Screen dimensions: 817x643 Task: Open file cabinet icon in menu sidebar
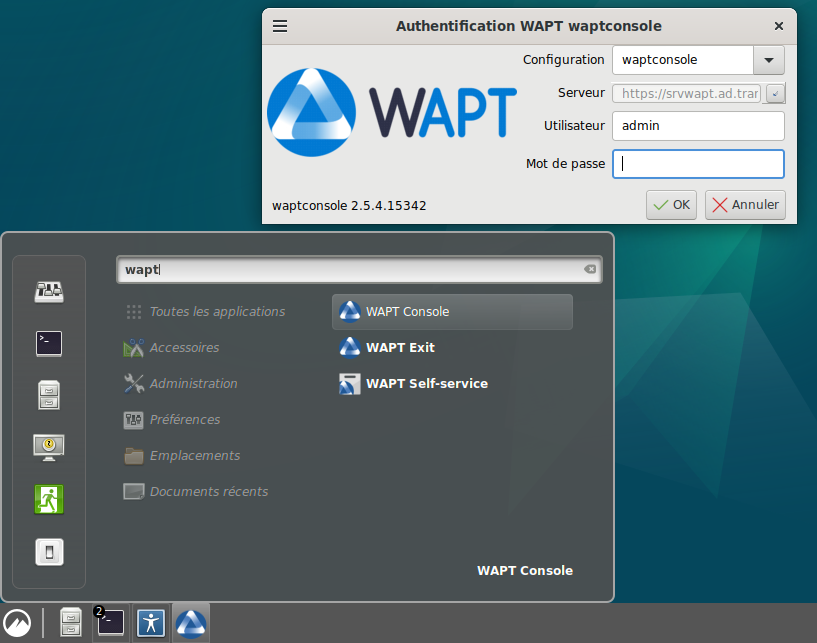[x=49, y=395]
